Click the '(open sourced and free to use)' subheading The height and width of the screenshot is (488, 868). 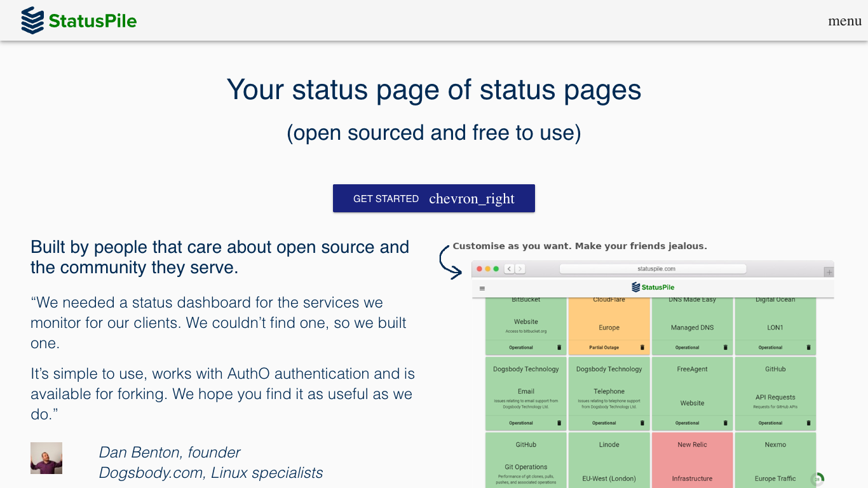[x=434, y=133]
